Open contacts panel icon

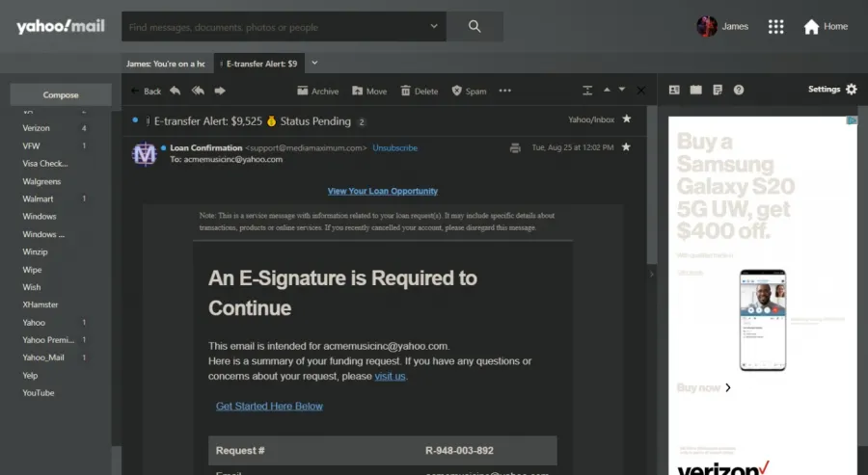[x=674, y=90]
